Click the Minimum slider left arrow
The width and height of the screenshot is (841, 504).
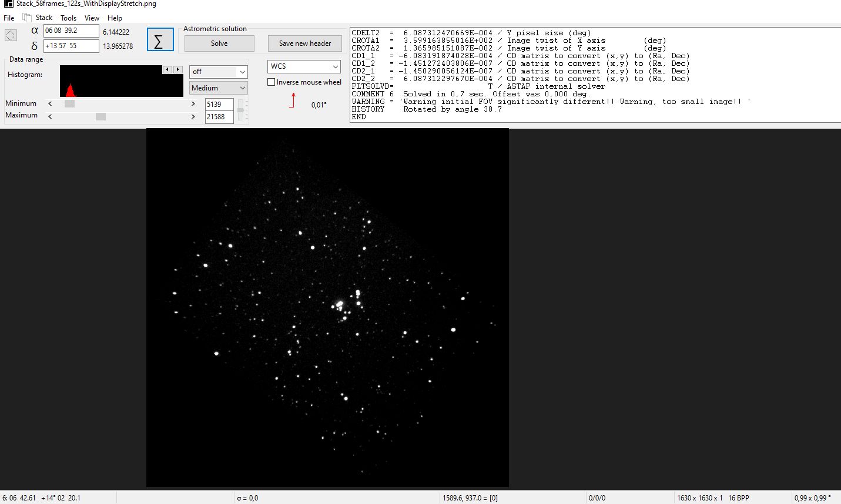point(50,103)
